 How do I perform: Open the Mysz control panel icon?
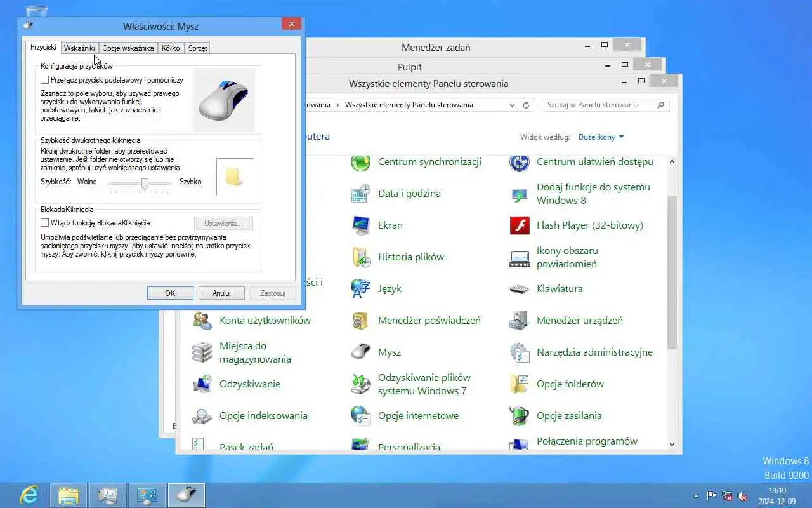(x=360, y=352)
